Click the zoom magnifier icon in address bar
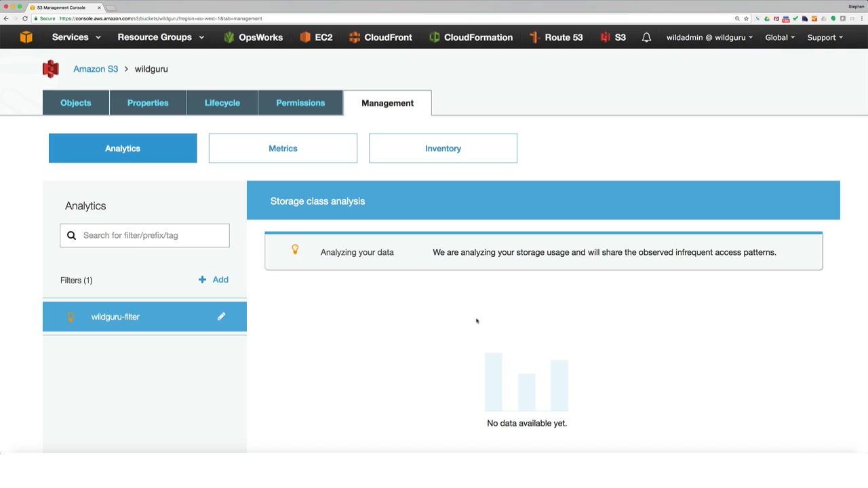Viewport: 868px width, 488px height. [x=737, y=18]
